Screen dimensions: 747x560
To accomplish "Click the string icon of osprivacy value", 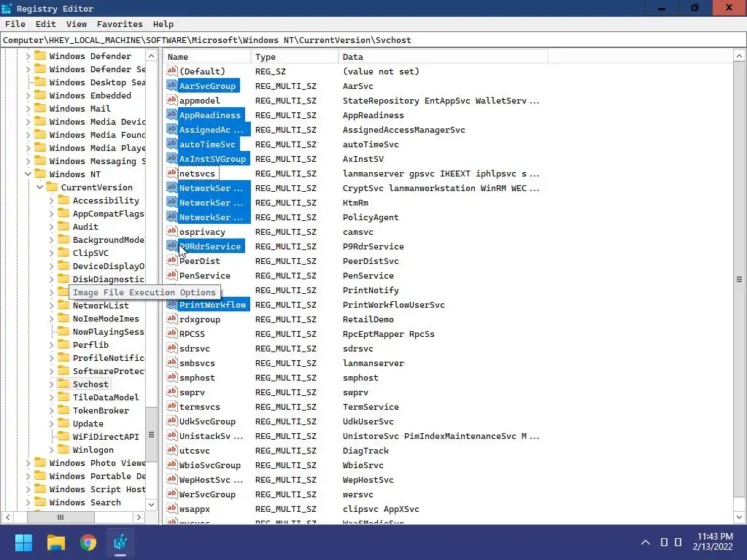I will pos(171,231).
